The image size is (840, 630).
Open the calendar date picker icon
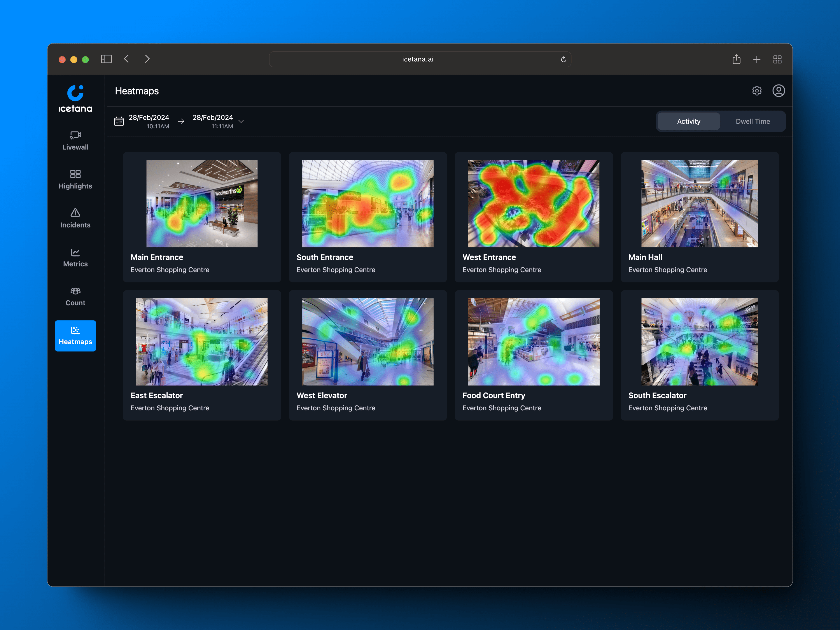click(x=119, y=121)
